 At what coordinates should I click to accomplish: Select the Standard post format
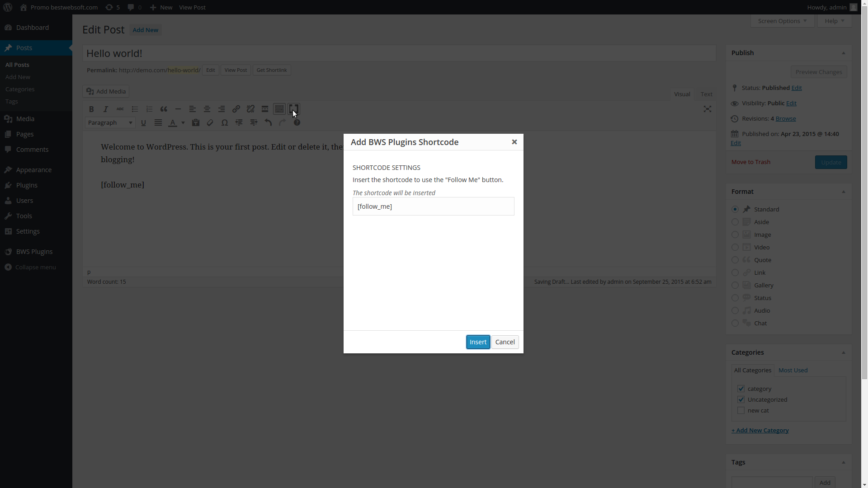click(735, 209)
